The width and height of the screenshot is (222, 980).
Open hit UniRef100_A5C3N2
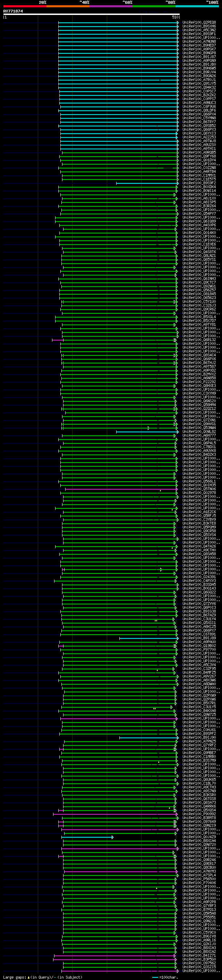click(199, 30)
